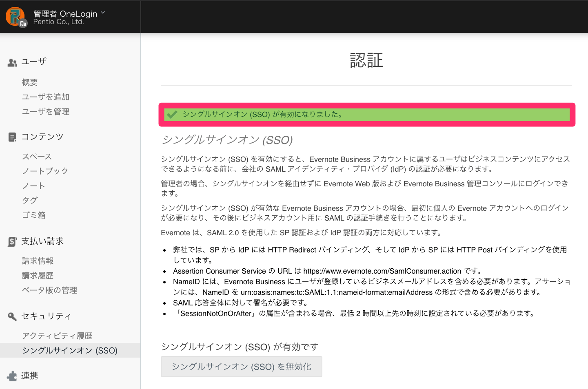
Task: Select ノート sidebar item
Action: coord(33,186)
